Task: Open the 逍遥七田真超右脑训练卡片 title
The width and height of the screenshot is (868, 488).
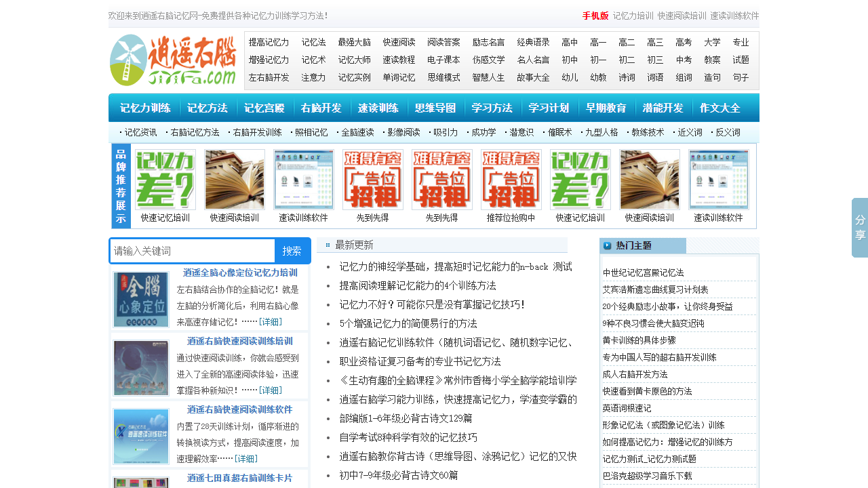Action: [x=240, y=478]
